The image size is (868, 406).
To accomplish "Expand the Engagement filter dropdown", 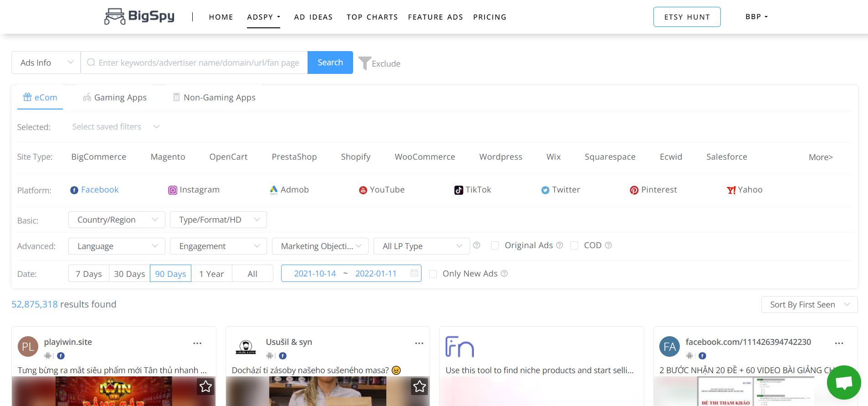I will pyautogui.click(x=218, y=246).
